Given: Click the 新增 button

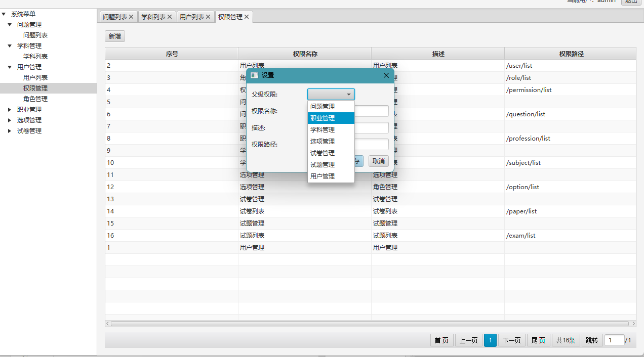Looking at the screenshot, I should pyautogui.click(x=114, y=36).
